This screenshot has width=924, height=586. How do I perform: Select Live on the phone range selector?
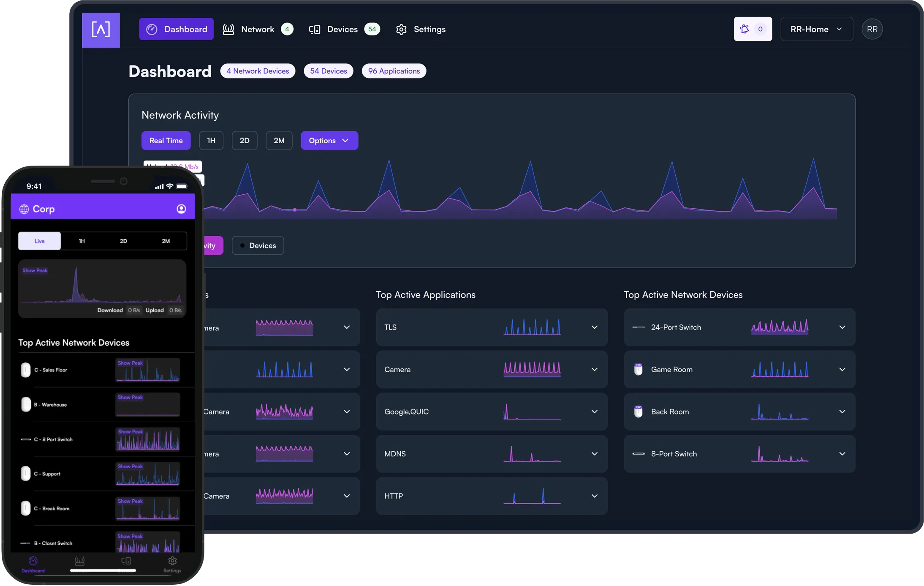(x=40, y=241)
